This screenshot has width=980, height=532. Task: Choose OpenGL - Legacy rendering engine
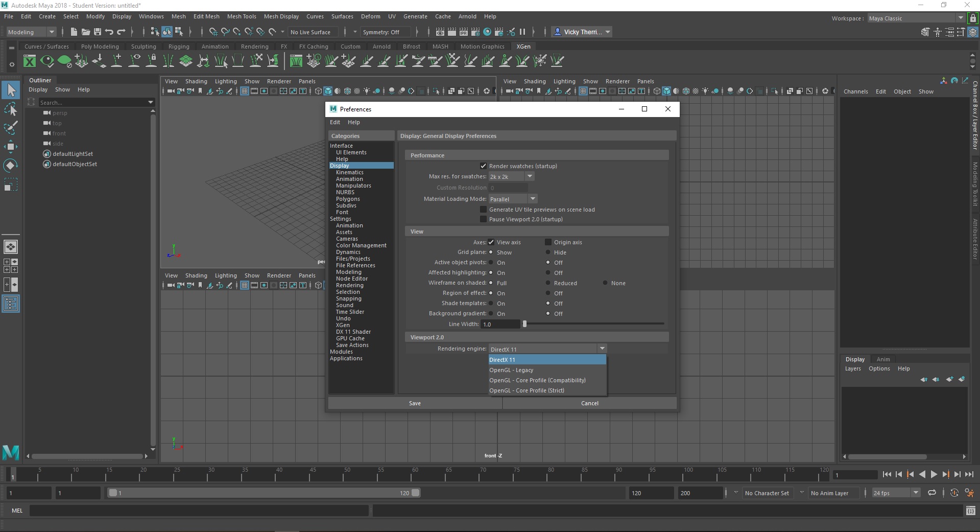click(x=512, y=370)
